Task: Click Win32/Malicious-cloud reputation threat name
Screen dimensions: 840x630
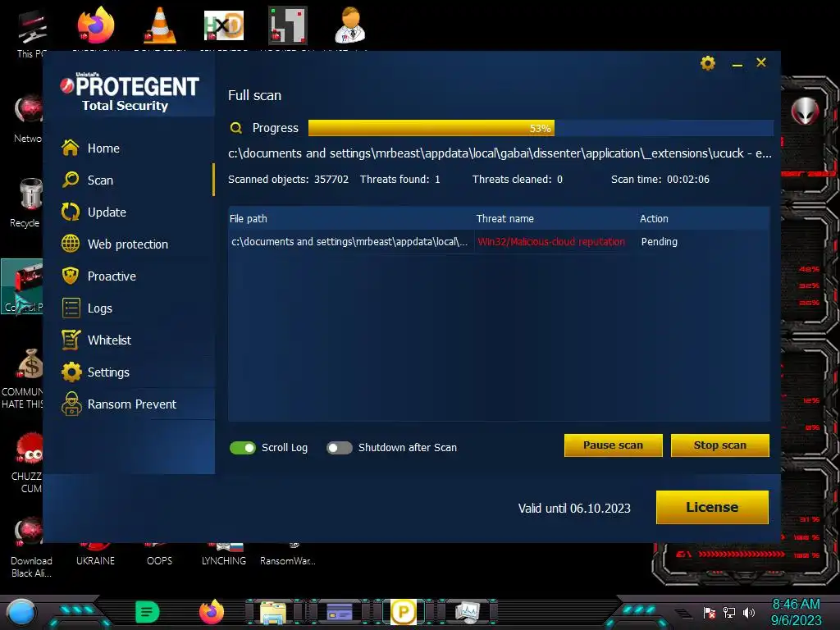Action: 551,242
